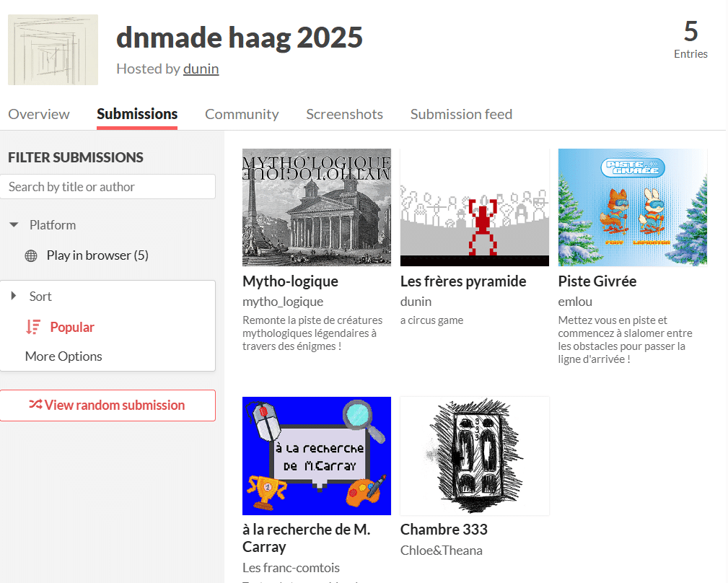Open the Mytho-logique game thumbnail
The image size is (728, 583).
(x=317, y=208)
